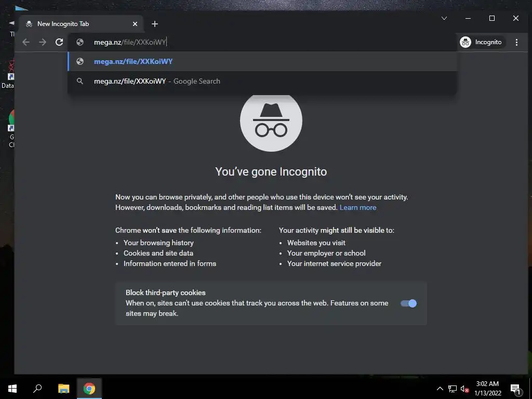Open a new tab with the plus button
This screenshot has width=532, height=399.
click(x=155, y=24)
